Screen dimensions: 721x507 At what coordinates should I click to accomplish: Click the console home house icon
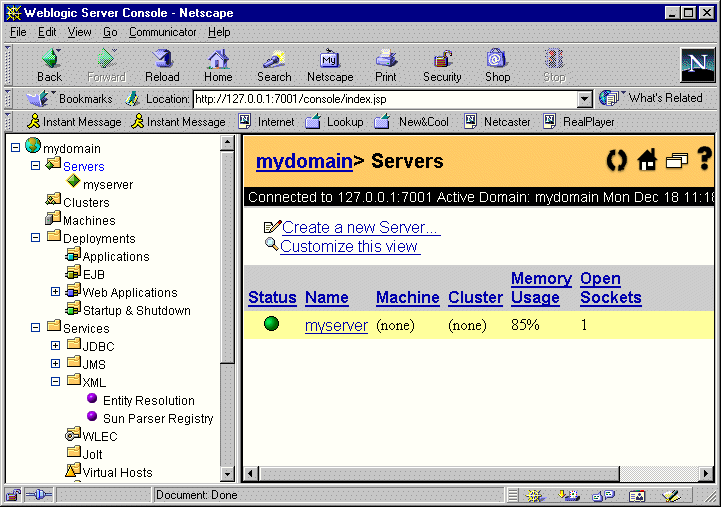(x=647, y=160)
